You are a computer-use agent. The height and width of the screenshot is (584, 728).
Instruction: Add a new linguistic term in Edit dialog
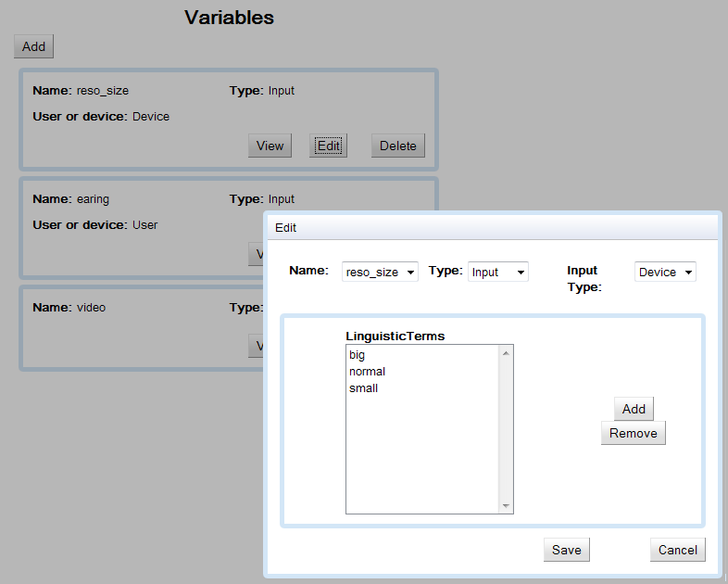pyautogui.click(x=634, y=409)
